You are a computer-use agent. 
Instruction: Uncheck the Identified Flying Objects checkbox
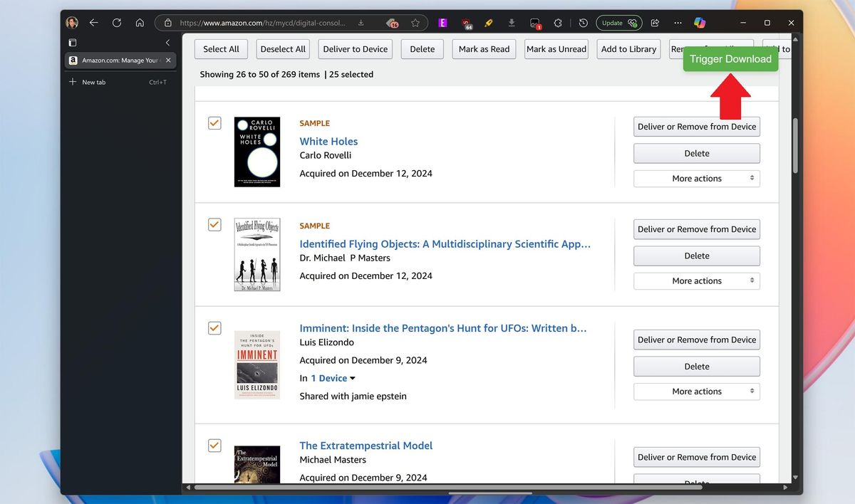(214, 225)
